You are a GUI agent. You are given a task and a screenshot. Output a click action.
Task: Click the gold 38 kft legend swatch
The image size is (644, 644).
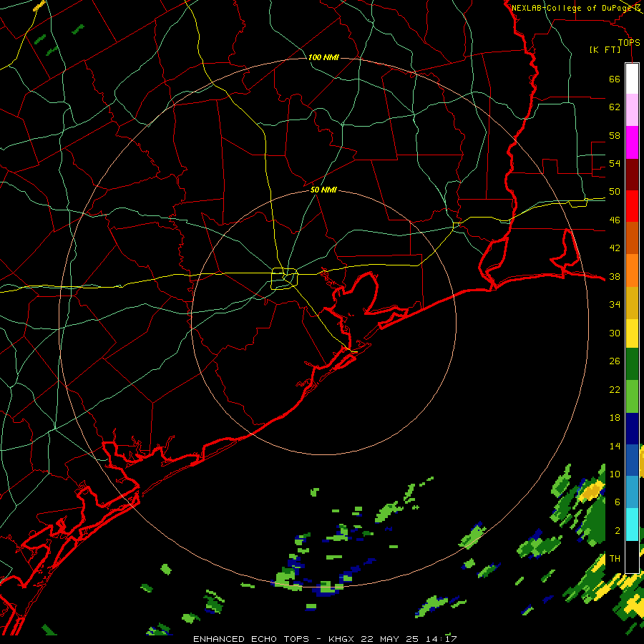pyautogui.click(x=632, y=303)
